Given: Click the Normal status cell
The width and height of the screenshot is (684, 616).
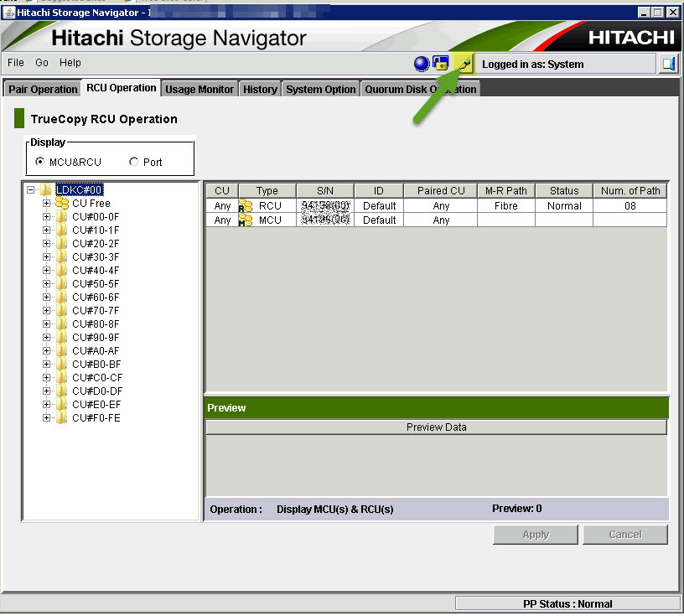Looking at the screenshot, I should (x=564, y=206).
